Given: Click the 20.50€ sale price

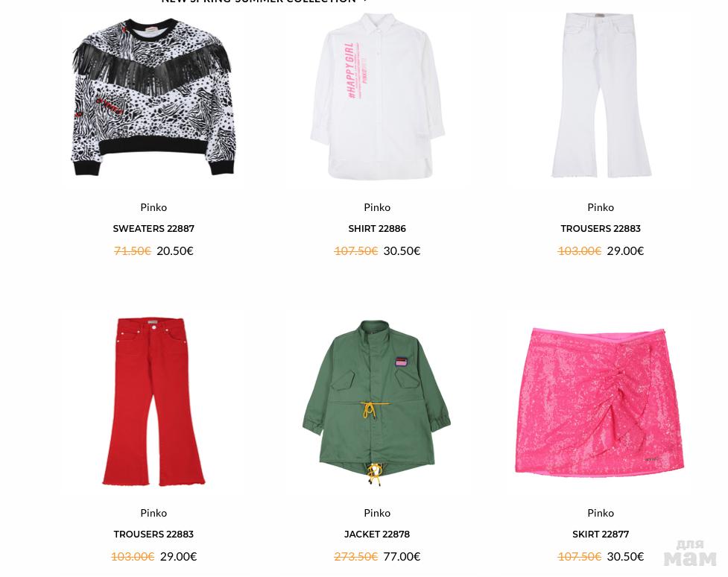Looking at the screenshot, I should coord(175,251).
